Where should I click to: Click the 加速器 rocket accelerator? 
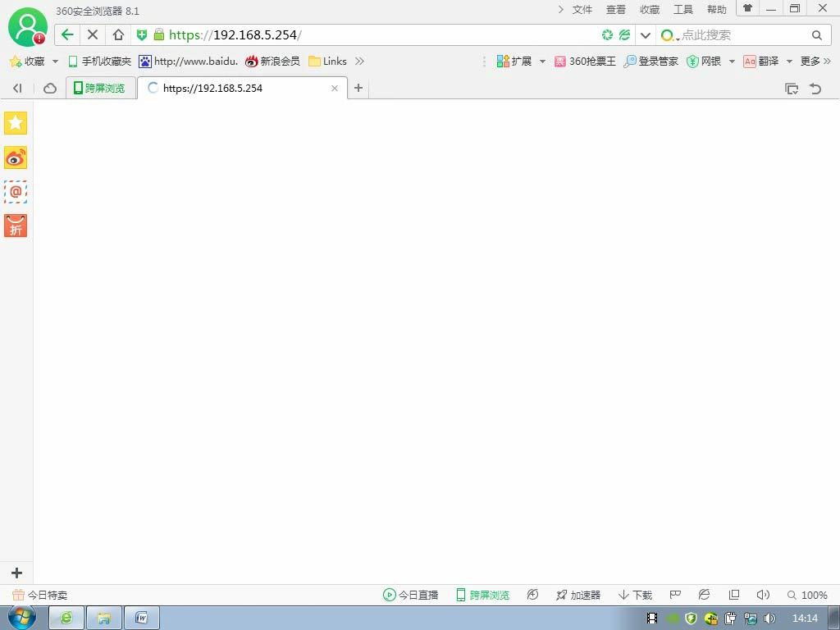[578, 595]
